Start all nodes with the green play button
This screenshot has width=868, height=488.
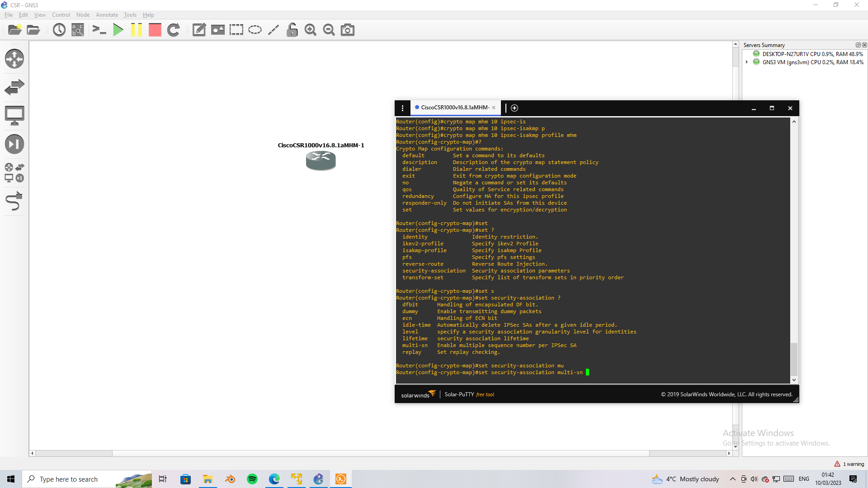118,30
